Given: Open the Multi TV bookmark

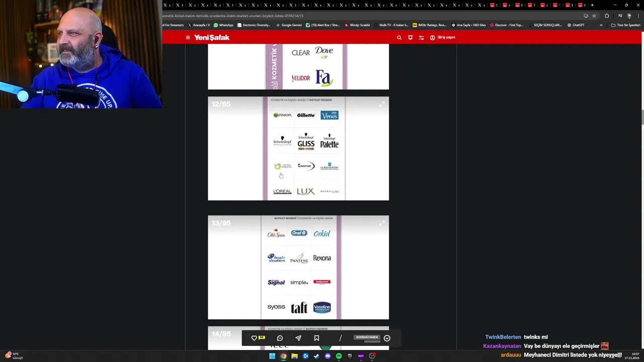Looking at the screenshot, I should point(391,25).
